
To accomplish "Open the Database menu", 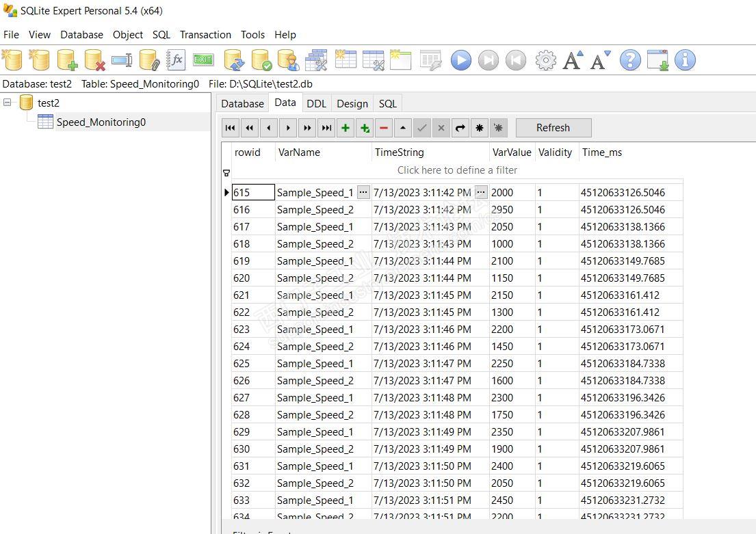I will pyautogui.click(x=81, y=35).
